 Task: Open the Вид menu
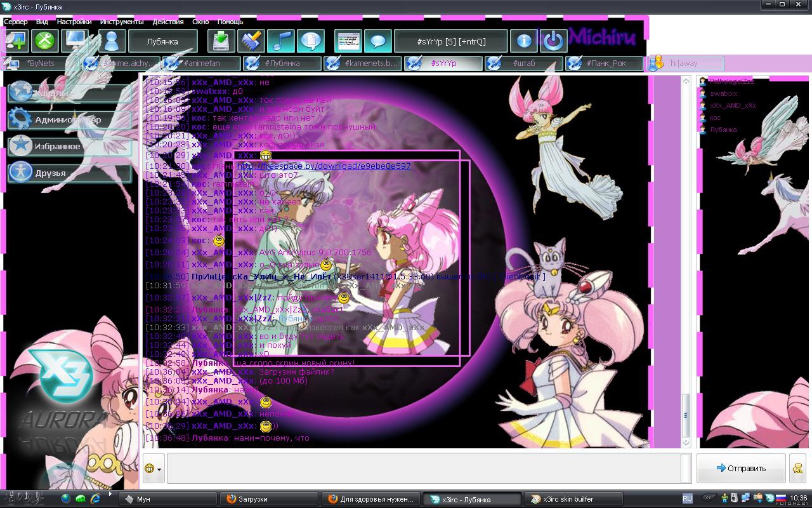tap(42, 22)
